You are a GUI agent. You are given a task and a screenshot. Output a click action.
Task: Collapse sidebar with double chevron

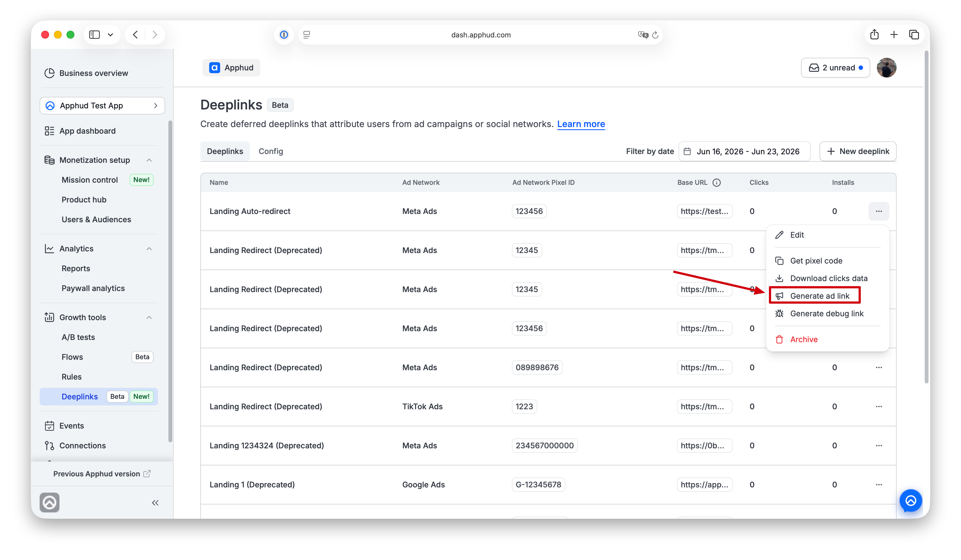point(155,503)
